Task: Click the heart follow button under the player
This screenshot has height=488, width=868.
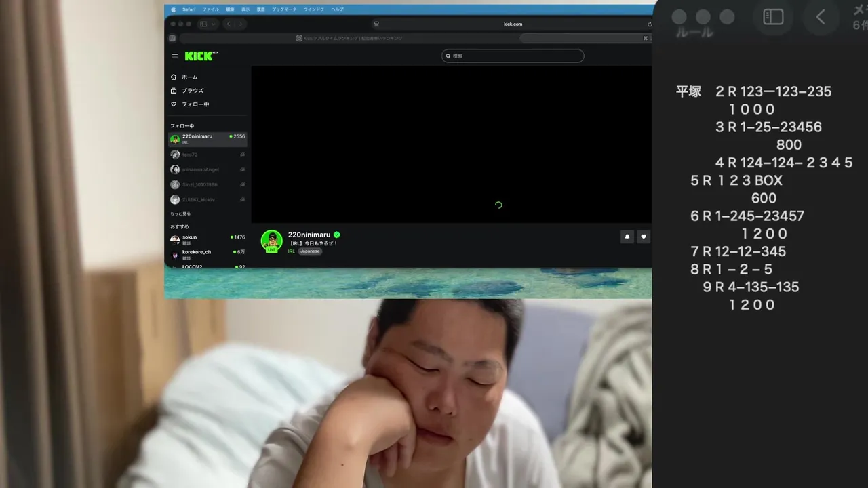Action: pyautogui.click(x=644, y=237)
